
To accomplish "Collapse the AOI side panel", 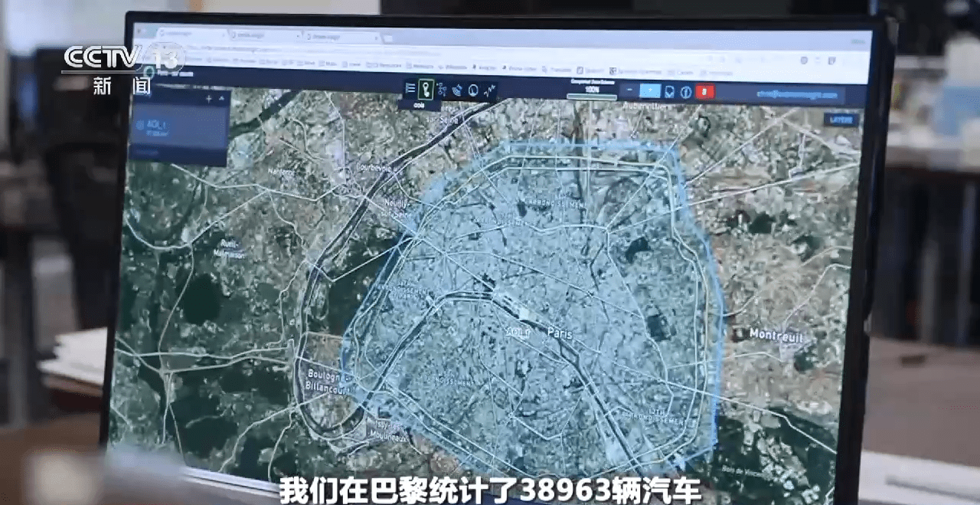I will pyautogui.click(x=222, y=98).
